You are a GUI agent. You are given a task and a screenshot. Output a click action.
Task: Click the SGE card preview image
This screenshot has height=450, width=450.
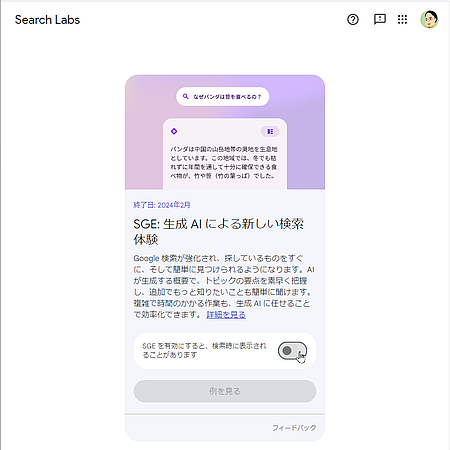click(x=225, y=132)
